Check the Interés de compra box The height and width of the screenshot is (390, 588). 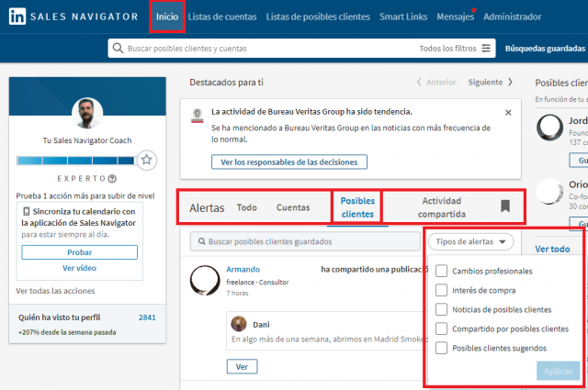[x=441, y=290]
